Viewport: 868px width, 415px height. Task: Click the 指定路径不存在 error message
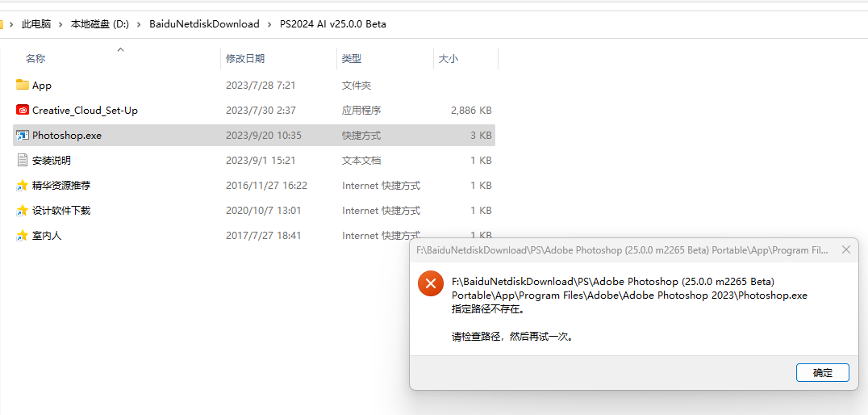pos(488,309)
